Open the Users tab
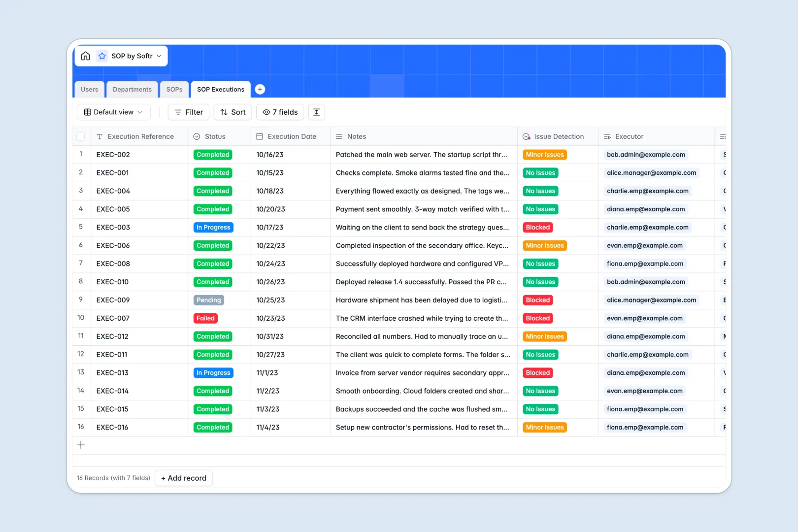The image size is (798, 532). pyautogui.click(x=89, y=89)
